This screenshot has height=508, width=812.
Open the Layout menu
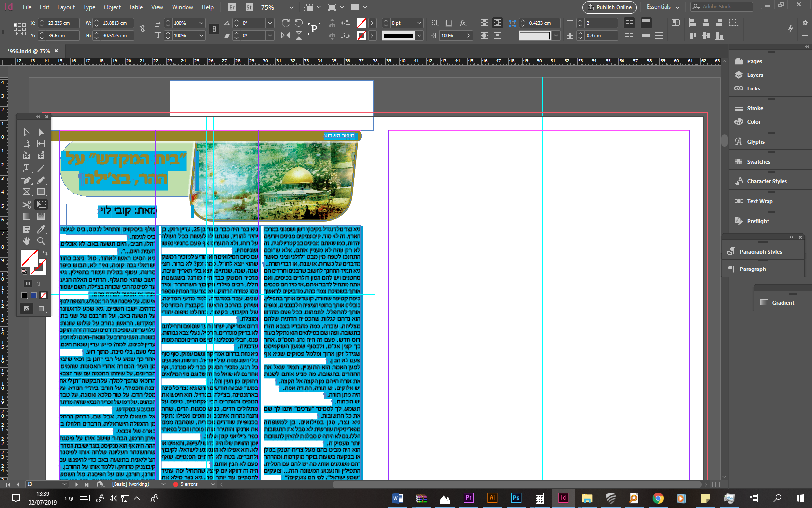pos(66,7)
